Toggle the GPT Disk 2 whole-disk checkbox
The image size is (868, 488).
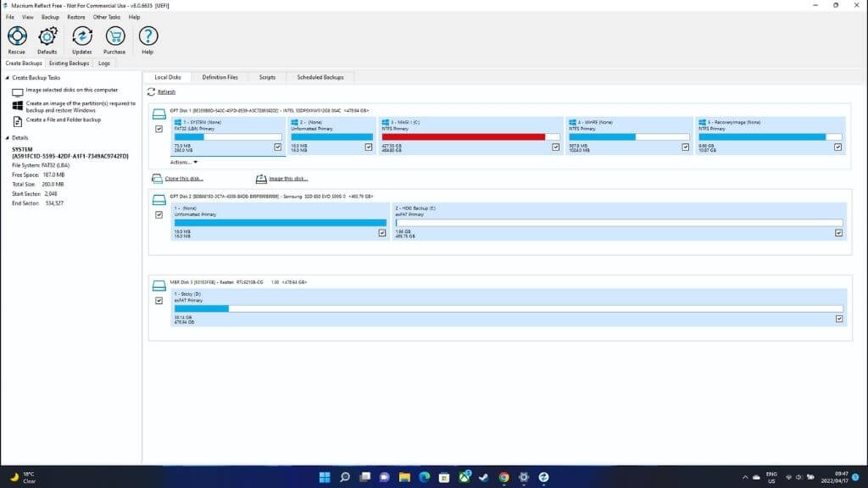[x=159, y=214]
